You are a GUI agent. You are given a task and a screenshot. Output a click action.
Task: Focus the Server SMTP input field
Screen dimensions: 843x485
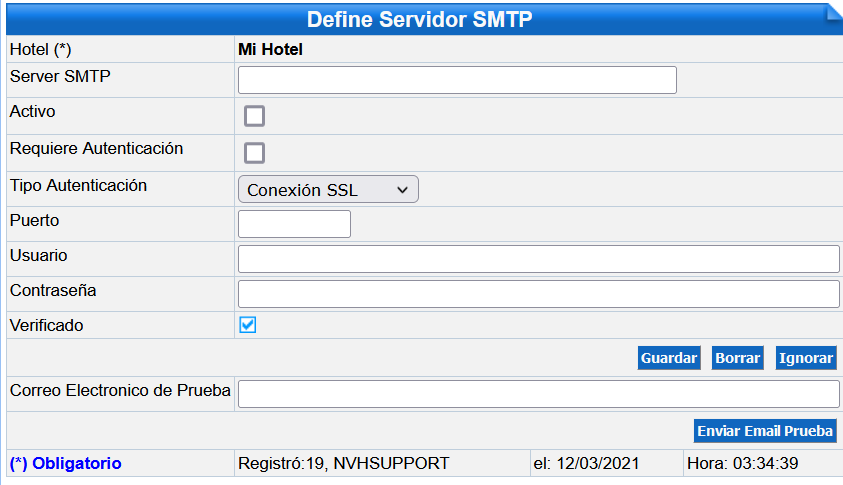(x=457, y=80)
